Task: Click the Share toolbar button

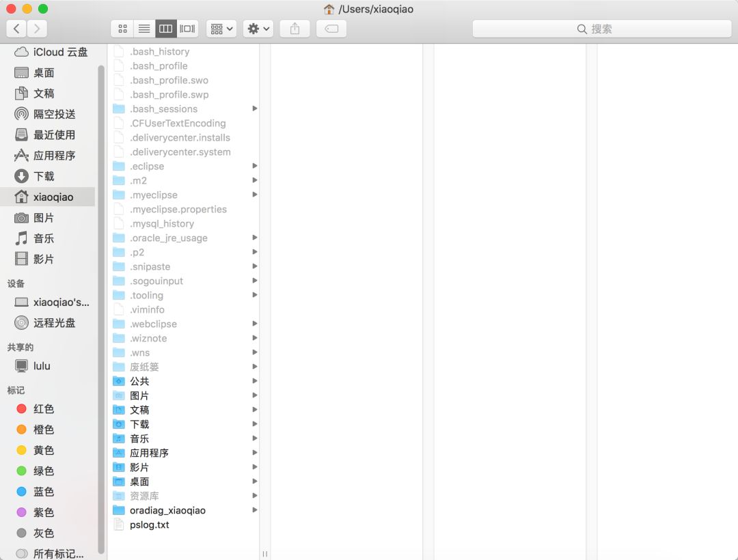Action: 295,29
